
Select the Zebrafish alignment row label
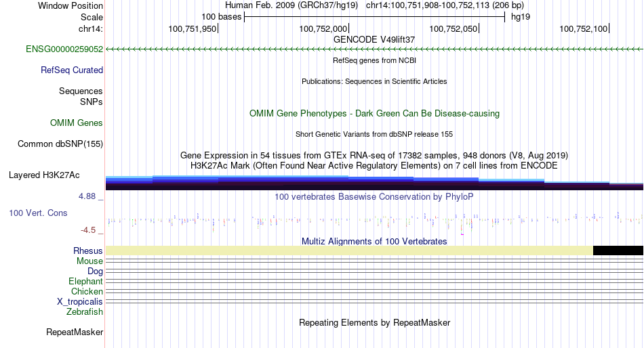85,312
